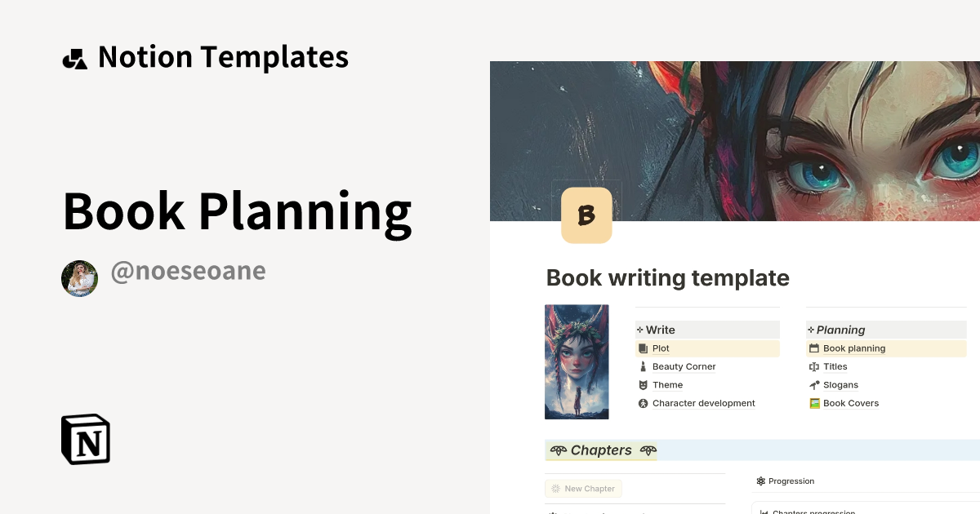
Task: Click the Notion logo at bottom left
Action: point(85,439)
